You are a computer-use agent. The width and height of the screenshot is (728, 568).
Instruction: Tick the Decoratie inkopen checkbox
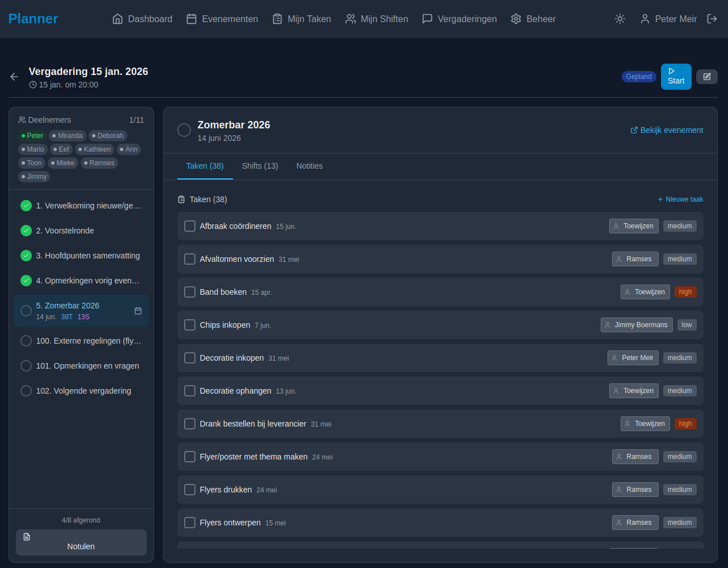tap(190, 358)
